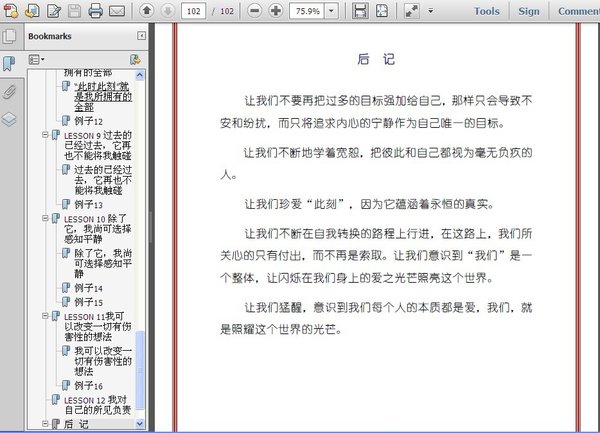Click bookmarks scrollbar down arrow
Image resolution: width=600 pixels, height=433 pixels.
[x=140, y=423]
